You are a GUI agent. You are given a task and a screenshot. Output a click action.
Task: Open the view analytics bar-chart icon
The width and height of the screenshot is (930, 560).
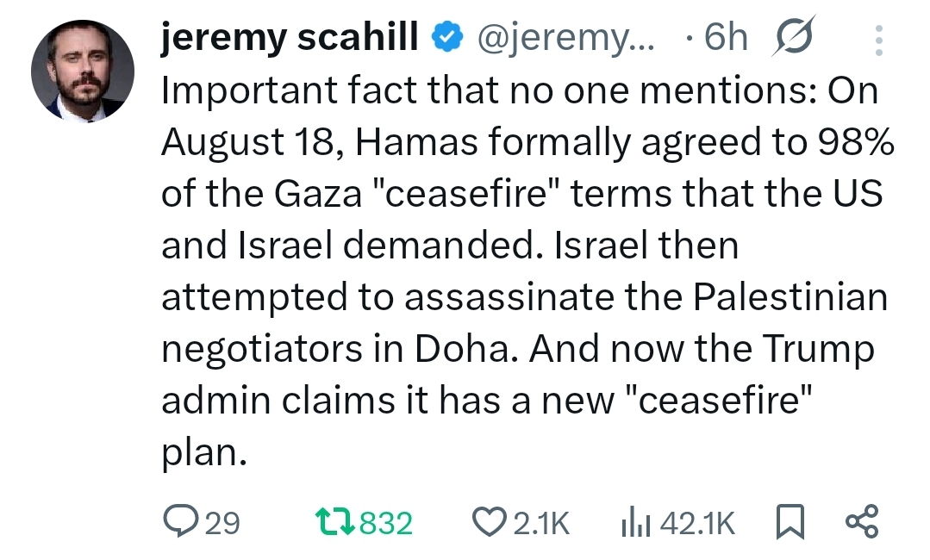point(634,522)
